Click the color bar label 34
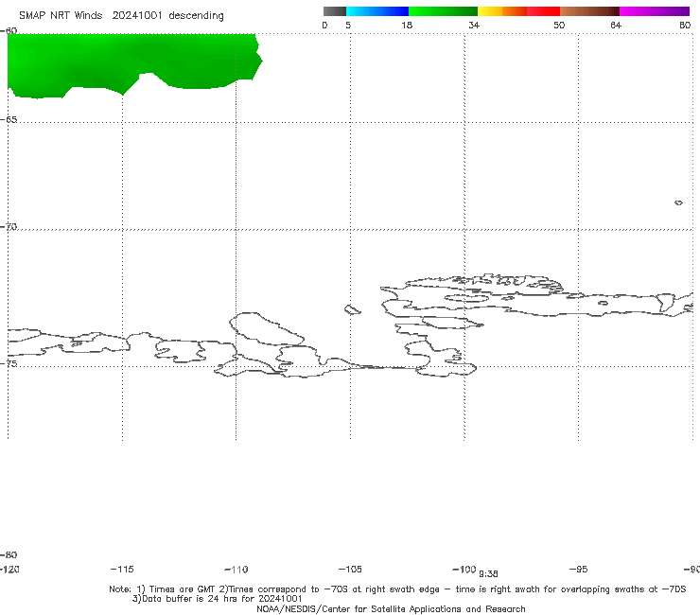The image size is (700, 615). 474,25
